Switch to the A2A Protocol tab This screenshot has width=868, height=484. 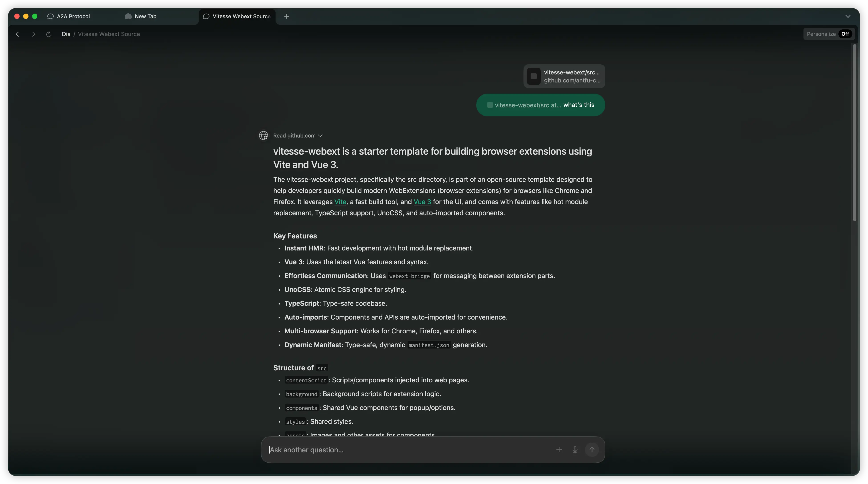pos(73,16)
